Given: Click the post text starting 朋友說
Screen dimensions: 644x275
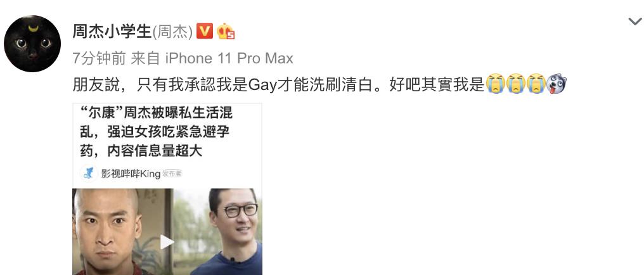Looking at the screenshot, I should tap(278, 84).
